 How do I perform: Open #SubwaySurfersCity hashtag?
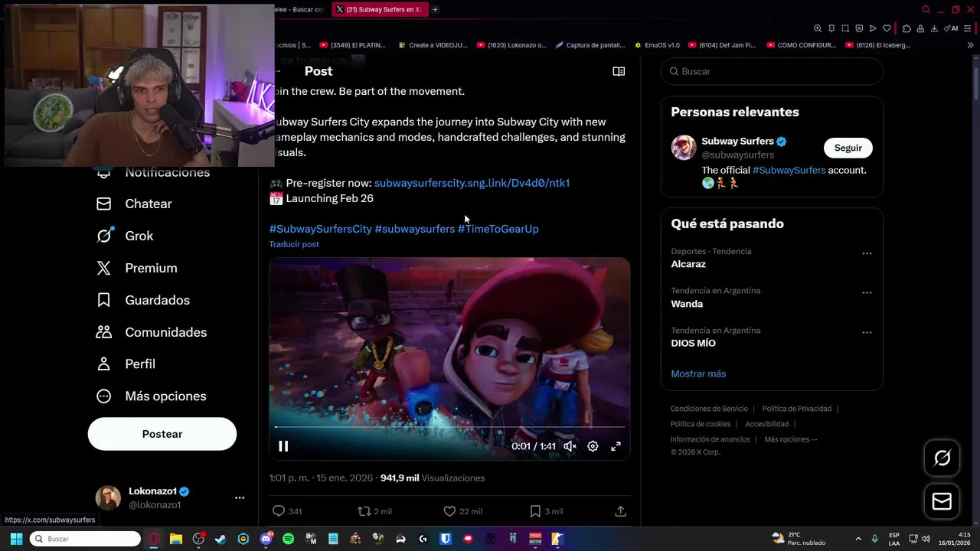point(320,229)
